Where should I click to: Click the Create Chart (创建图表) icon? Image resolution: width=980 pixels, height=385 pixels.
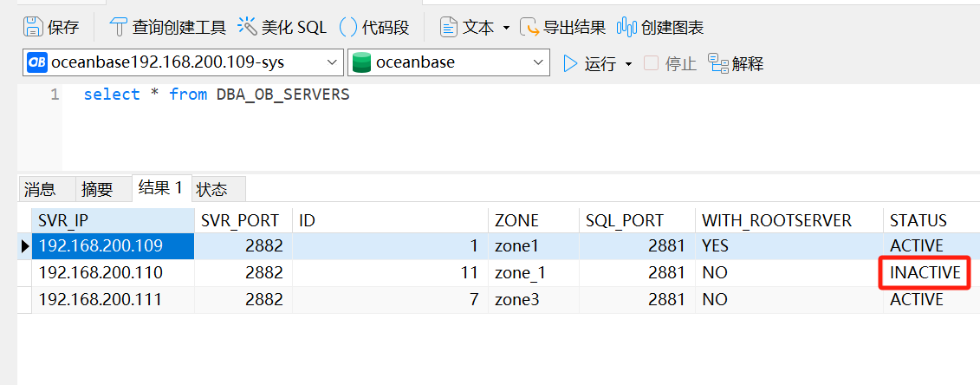pyautogui.click(x=626, y=27)
